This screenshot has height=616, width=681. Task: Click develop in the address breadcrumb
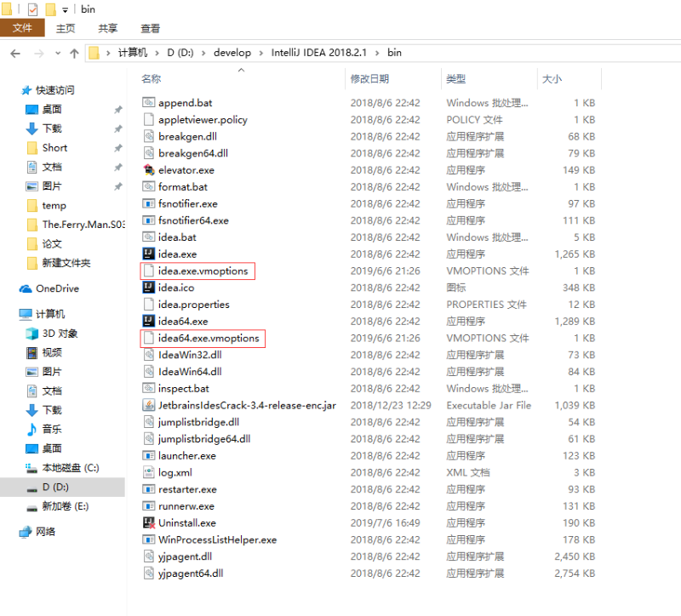[x=232, y=53]
